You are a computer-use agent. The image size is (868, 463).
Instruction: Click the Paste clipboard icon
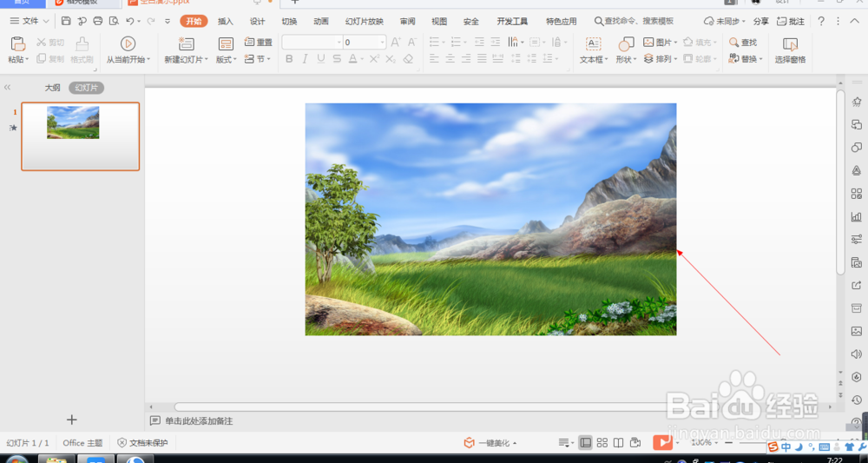(18, 43)
